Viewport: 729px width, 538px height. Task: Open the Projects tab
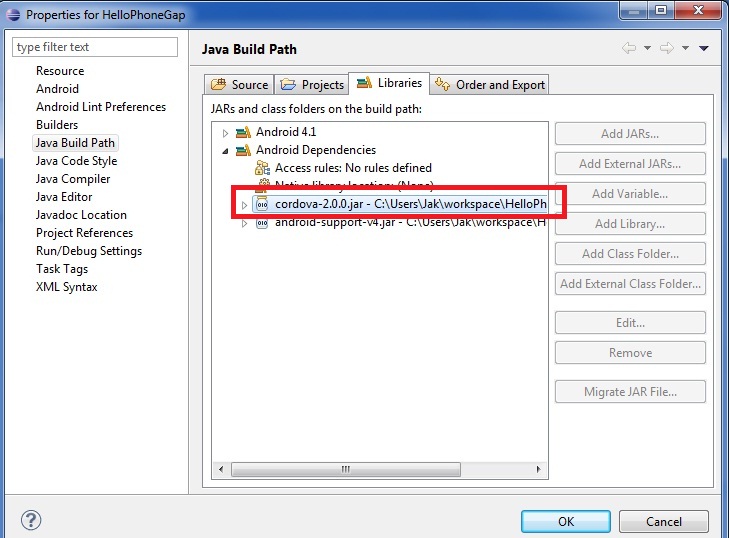click(x=314, y=85)
